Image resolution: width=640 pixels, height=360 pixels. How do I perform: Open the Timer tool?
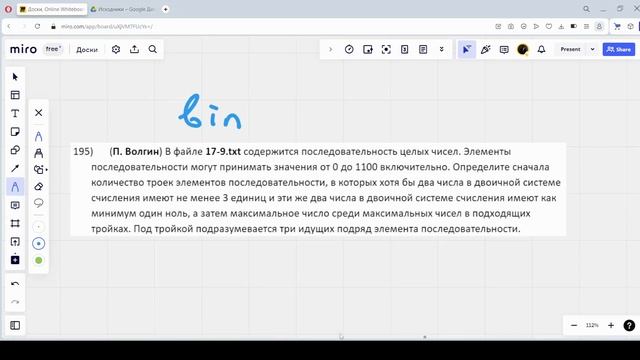tap(349, 49)
